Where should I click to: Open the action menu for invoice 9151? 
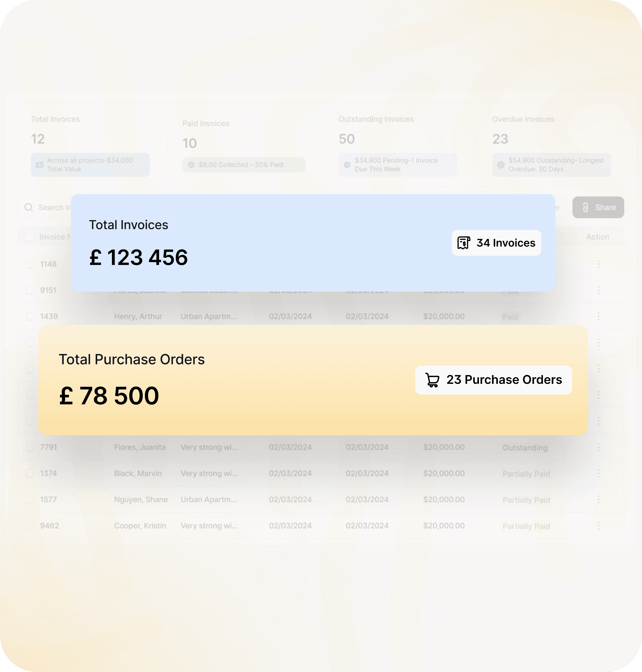pyautogui.click(x=599, y=290)
